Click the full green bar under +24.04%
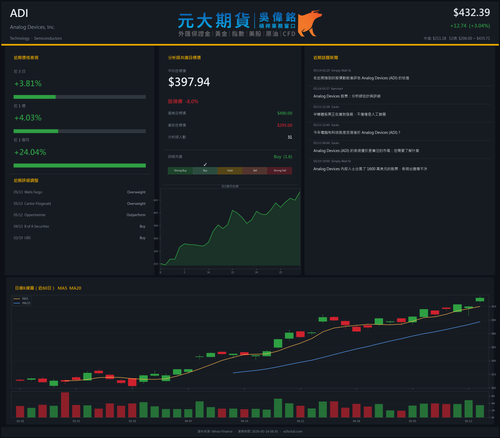This screenshot has height=438, width=500. 80,165
